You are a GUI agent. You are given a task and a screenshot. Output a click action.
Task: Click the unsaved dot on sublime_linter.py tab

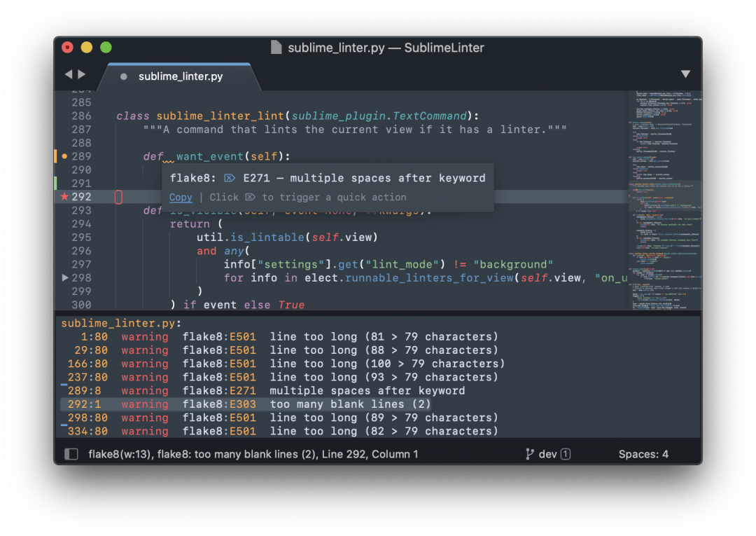(x=124, y=76)
